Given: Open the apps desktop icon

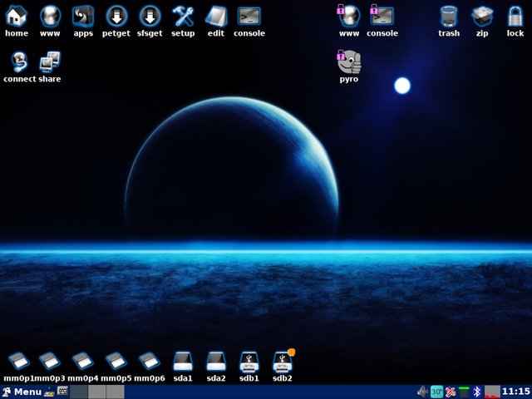Looking at the screenshot, I should point(83,16).
